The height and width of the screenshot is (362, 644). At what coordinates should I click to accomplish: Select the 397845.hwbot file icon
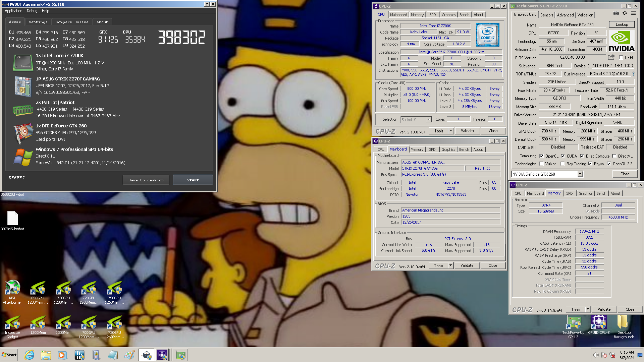coord(12,221)
